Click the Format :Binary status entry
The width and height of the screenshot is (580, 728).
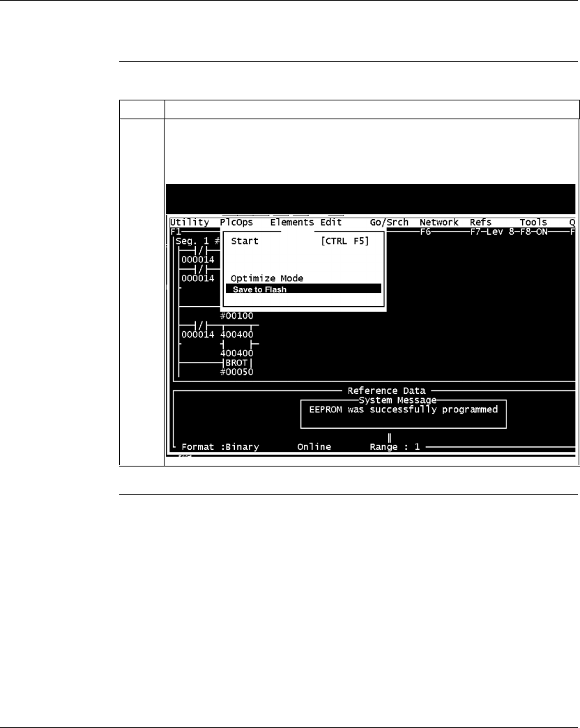click(220, 447)
